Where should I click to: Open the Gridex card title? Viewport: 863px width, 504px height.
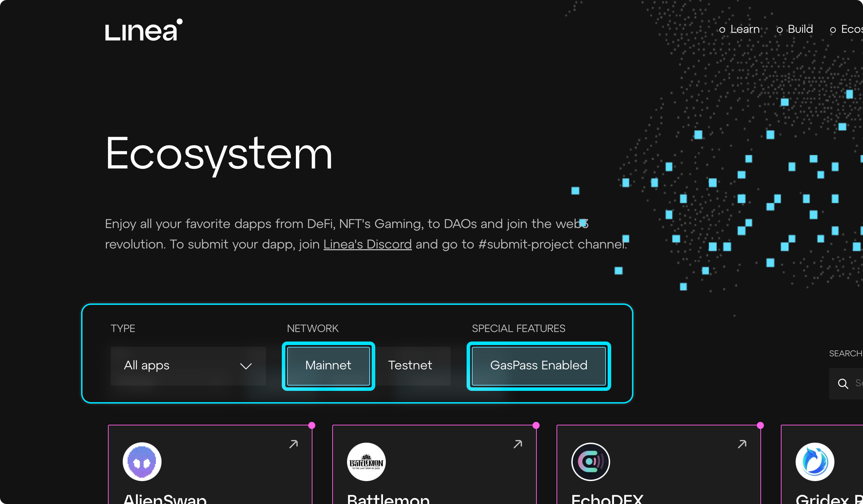click(x=829, y=499)
